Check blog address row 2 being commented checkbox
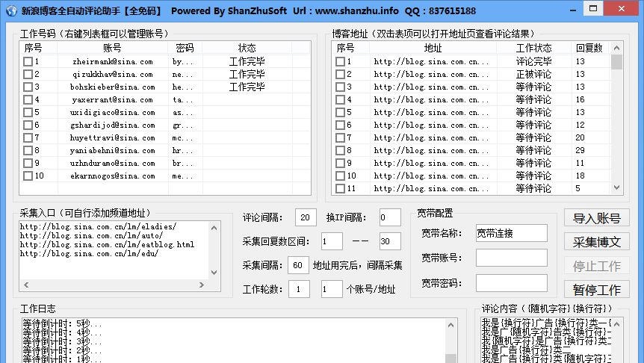 pyautogui.click(x=340, y=75)
